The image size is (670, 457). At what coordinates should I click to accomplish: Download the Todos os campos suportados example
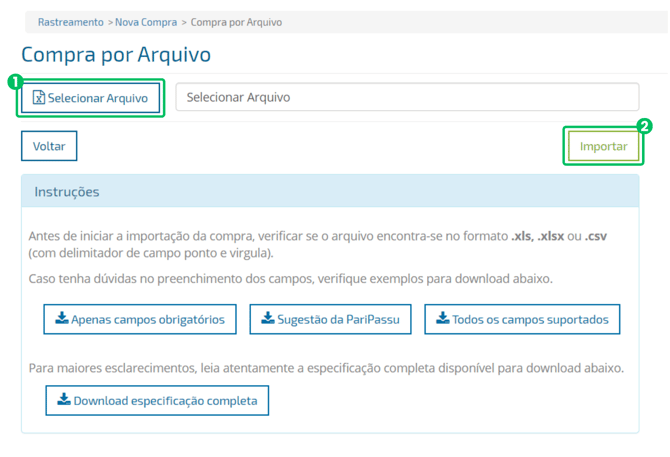(530, 319)
